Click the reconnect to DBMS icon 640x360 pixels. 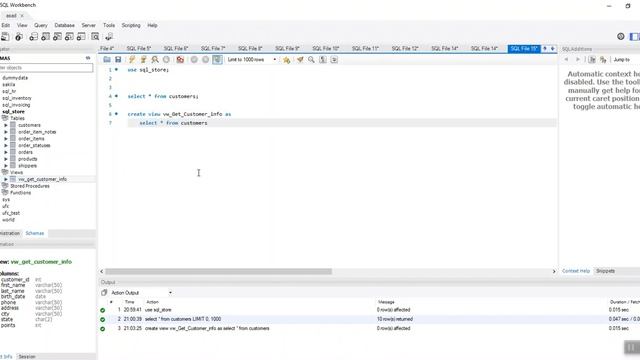coord(109,37)
